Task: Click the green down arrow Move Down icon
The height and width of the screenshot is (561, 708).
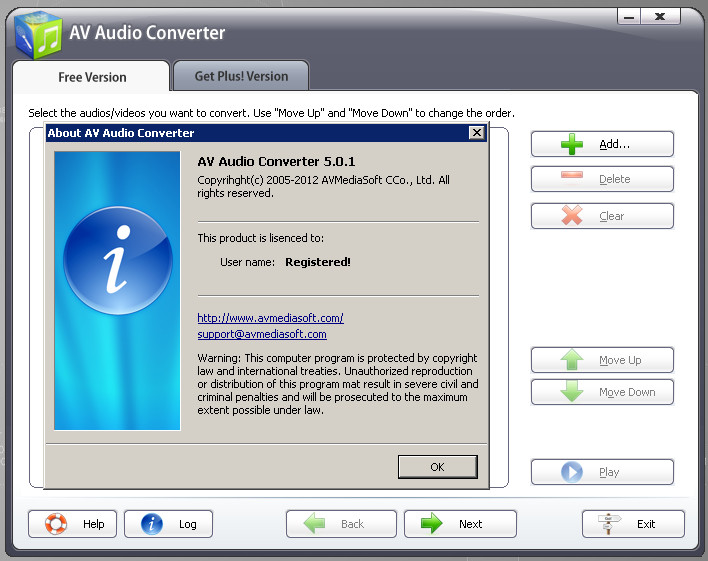Action: click(x=572, y=391)
